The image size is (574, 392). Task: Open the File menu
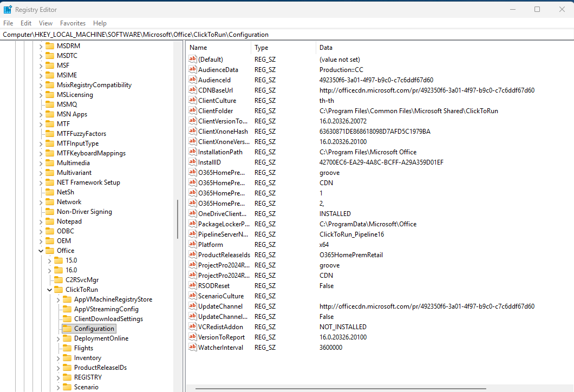[8, 23]
